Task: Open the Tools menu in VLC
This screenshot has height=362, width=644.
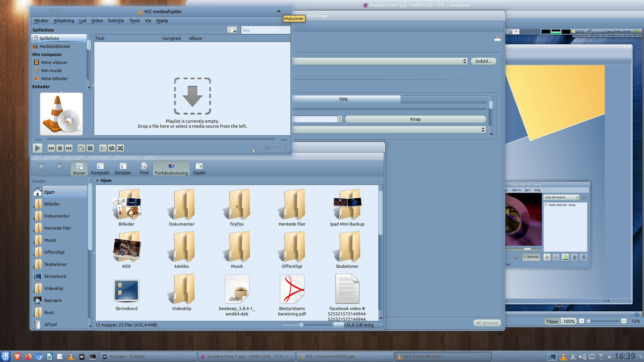Action: point(134,20)
